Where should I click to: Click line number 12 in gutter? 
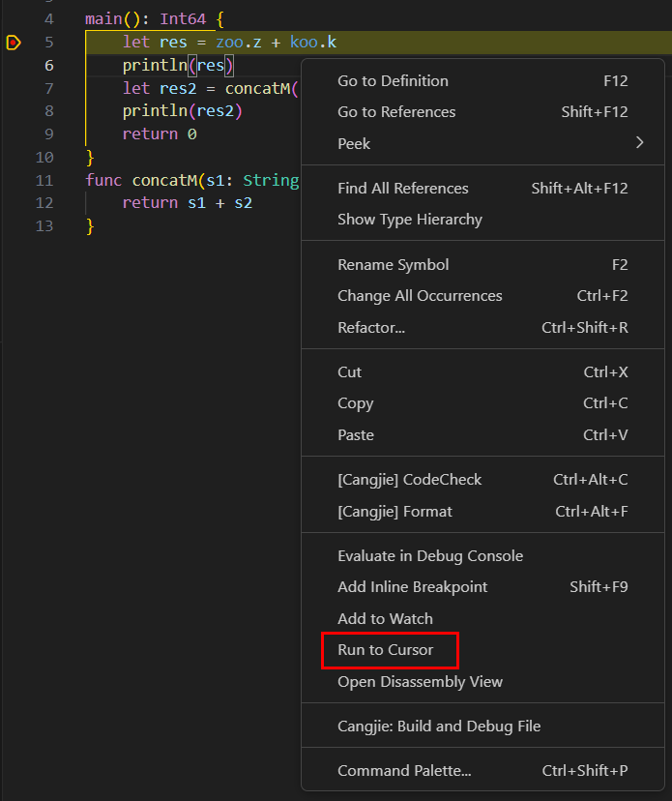pyautogui.click(x=44, y=203)
